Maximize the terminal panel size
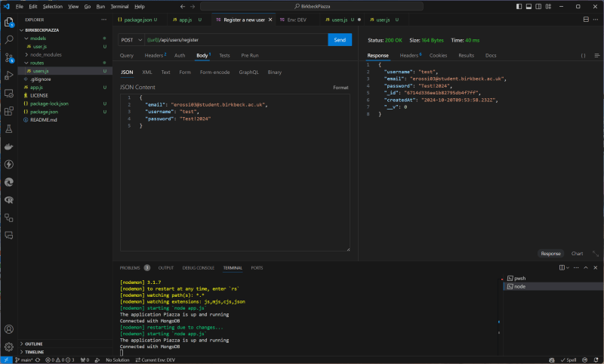 (x=586, y=267)
